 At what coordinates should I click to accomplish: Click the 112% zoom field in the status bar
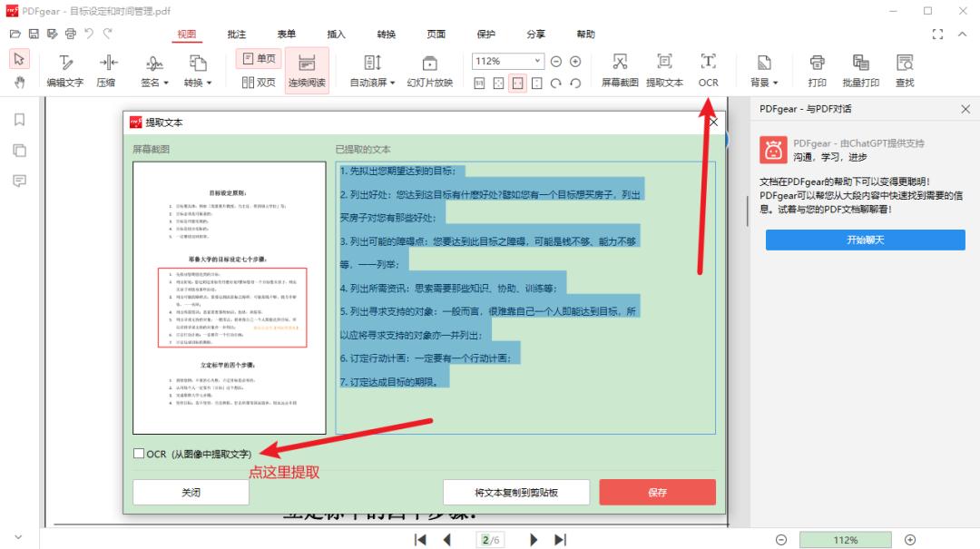pyautogui.click(x=846, y=539)
